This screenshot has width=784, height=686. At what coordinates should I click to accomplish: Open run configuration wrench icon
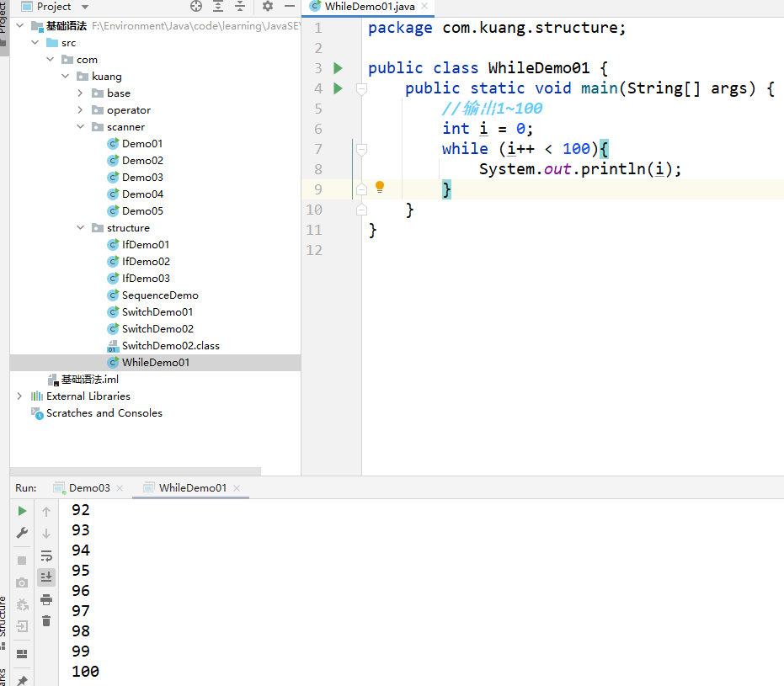tap(22, 533)
